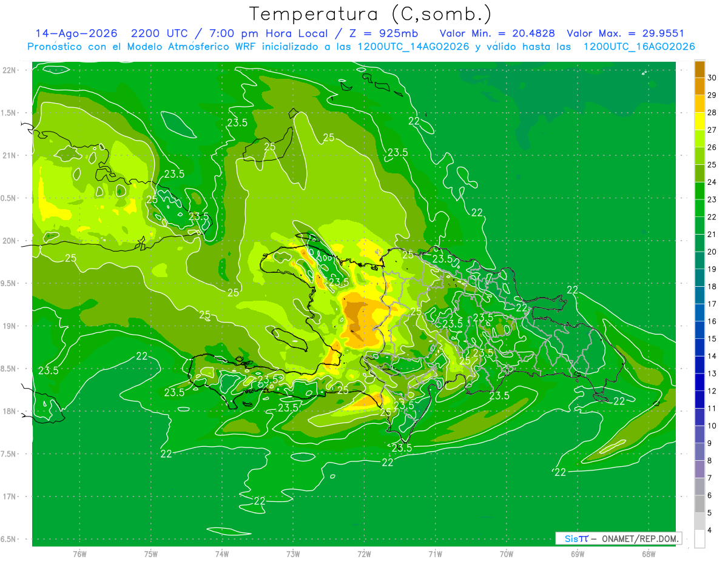Viewport: 728px width, 562px height.
Task: Pick the dark orange colorbar swatch above 30
Action: (699, 69)
